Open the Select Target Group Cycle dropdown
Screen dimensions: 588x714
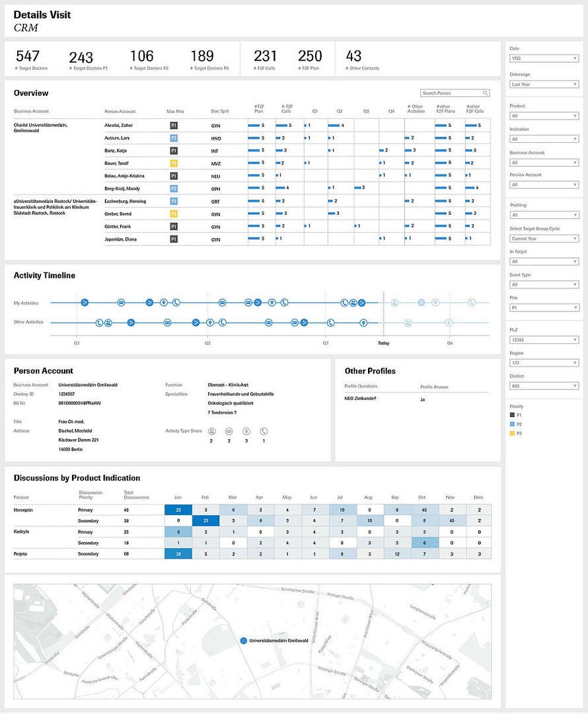click(x=544, y=239)
